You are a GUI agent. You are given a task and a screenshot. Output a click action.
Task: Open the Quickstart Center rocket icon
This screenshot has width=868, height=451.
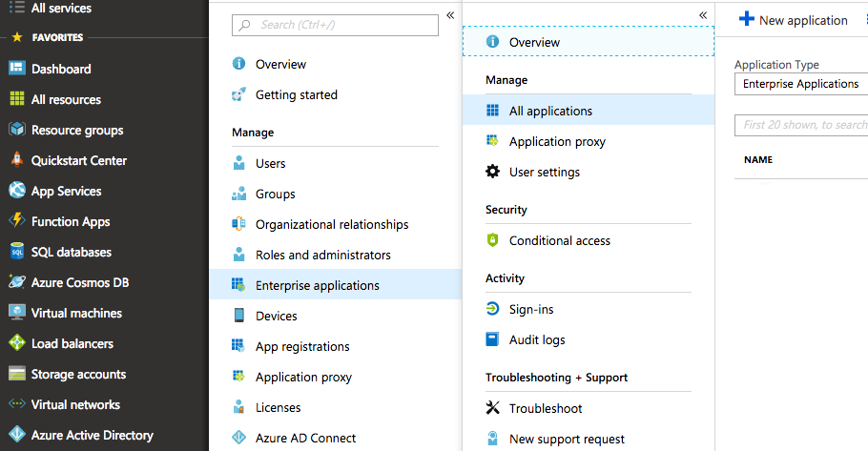pos(16,160)
